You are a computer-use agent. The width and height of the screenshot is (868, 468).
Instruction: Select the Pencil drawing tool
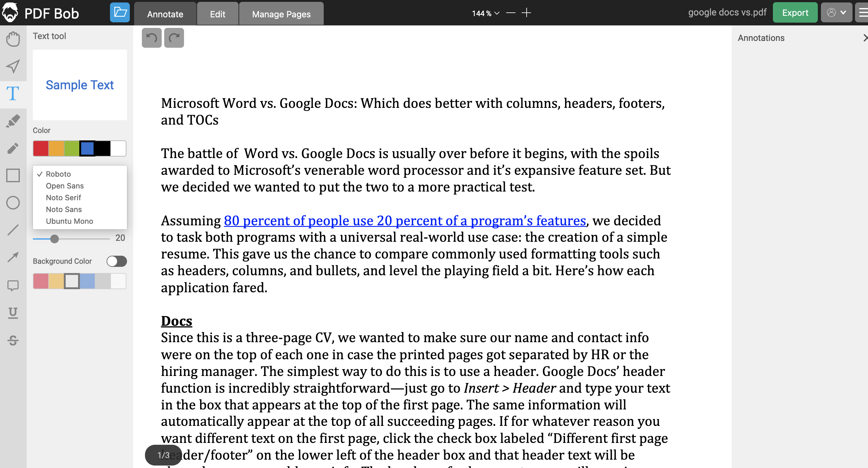click(x=13, y=148)
